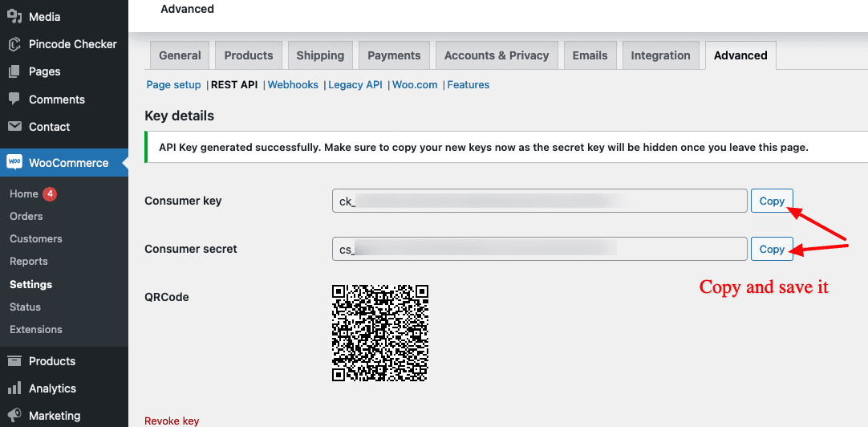Click the QR code image

tap(380, 332)
